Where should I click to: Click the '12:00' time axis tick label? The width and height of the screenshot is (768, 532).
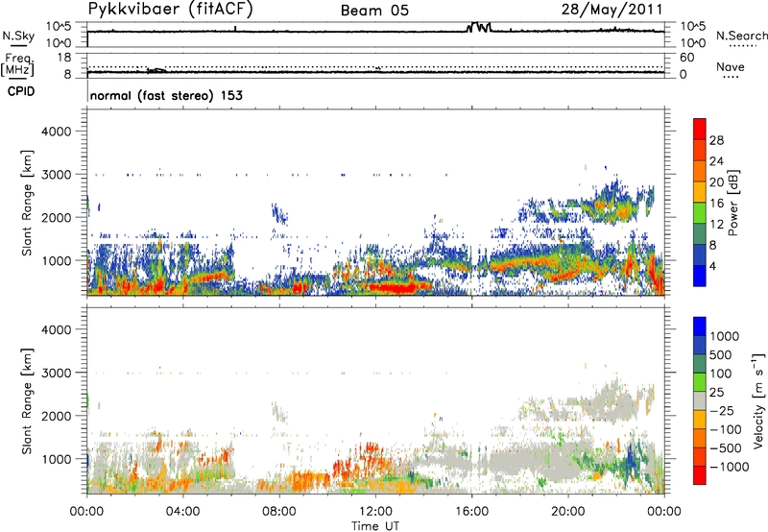tap(375, 512)
